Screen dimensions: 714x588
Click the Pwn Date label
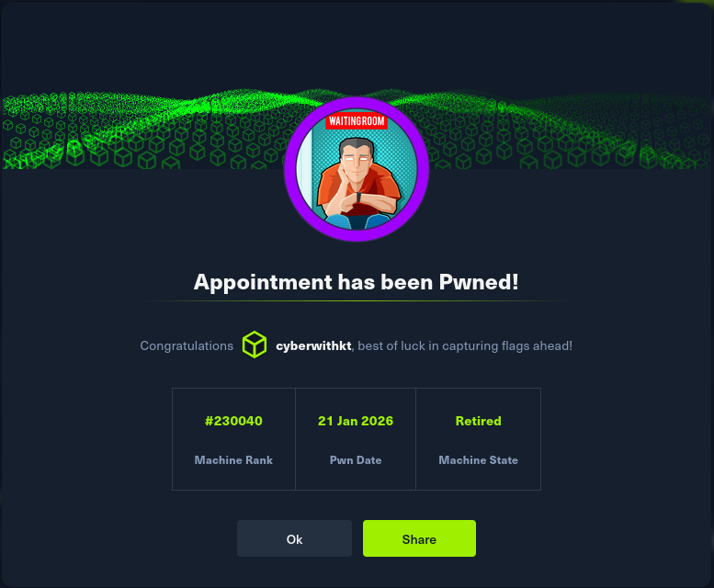click(356, 460)
